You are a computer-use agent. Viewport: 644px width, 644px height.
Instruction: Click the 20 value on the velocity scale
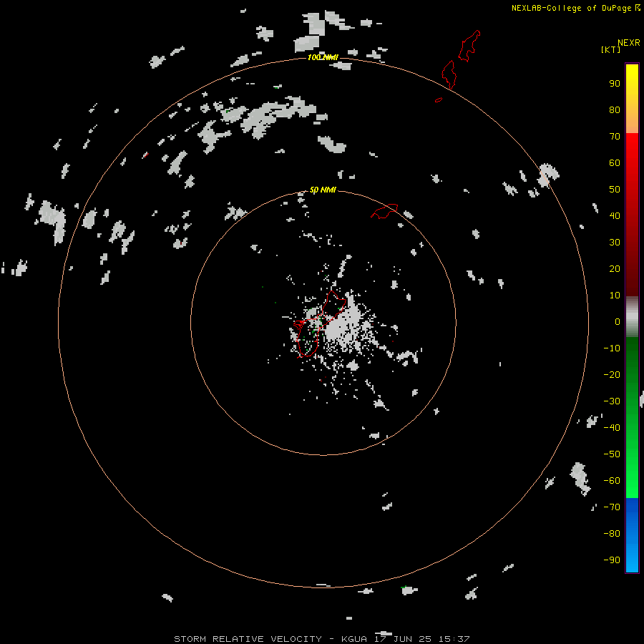coord(615,268)
